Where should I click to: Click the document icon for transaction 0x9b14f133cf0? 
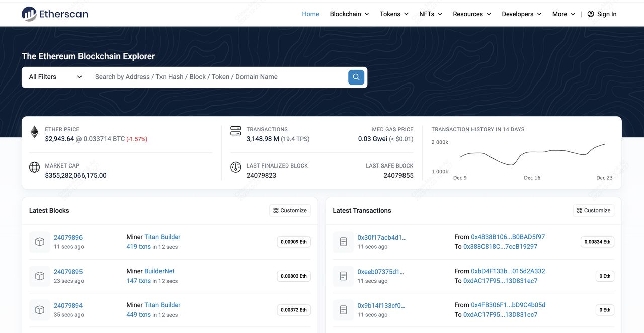pyautogui.click(x=343, y=310)
